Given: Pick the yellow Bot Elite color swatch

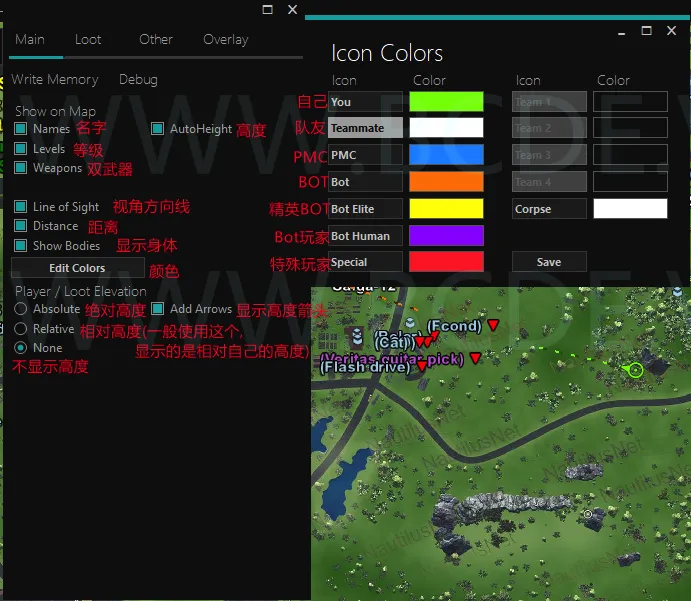Looking at the screenshot, I should click(446, 209).
